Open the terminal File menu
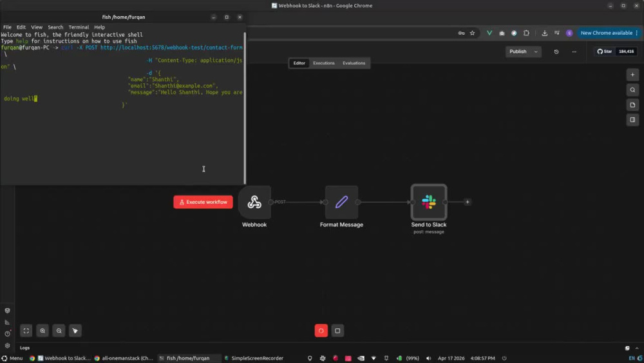Image resolution: width=644 pixels, height=363 pixels. (x=7, y=27)
